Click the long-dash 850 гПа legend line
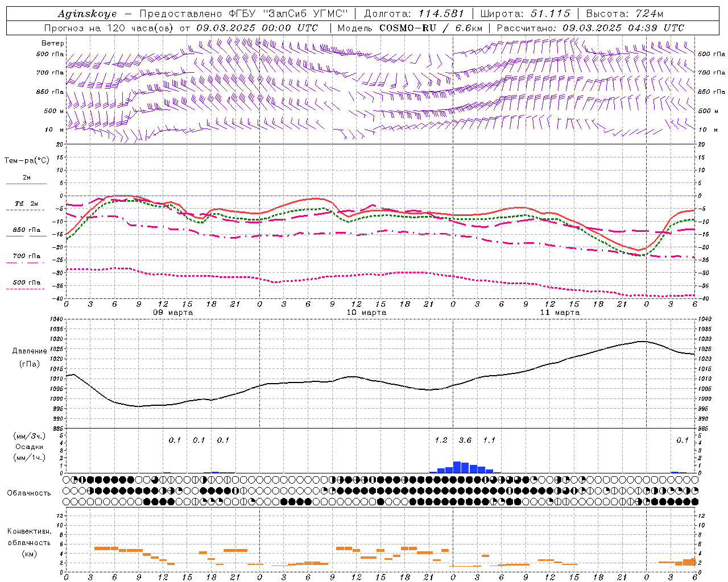 (x=26, y=236)
